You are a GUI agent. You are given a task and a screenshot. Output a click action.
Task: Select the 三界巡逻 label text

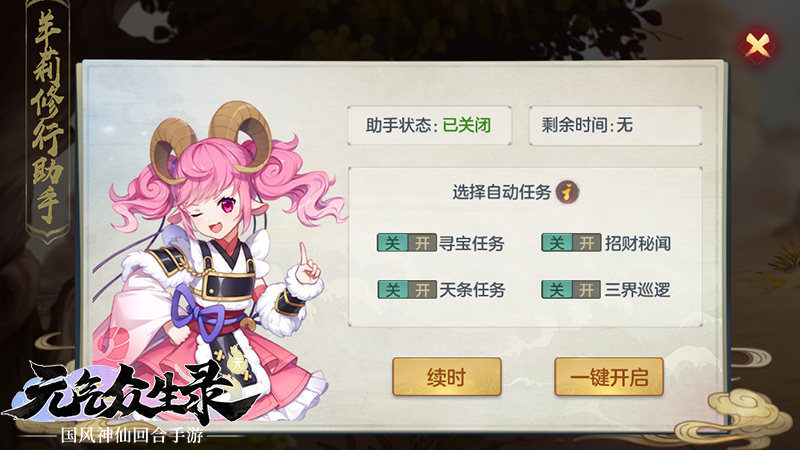click(637, 290)
